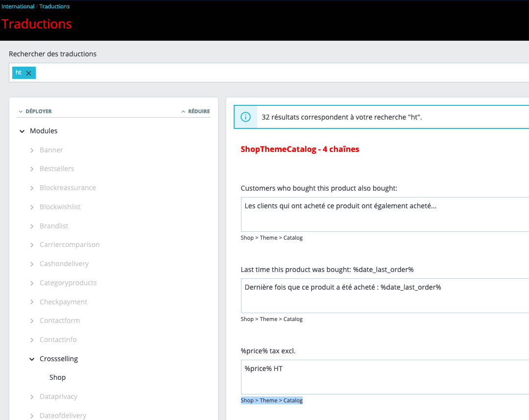529x420 pixels.
Task: Expand the Blockwishlist module chevron
Action: point(32,207)
